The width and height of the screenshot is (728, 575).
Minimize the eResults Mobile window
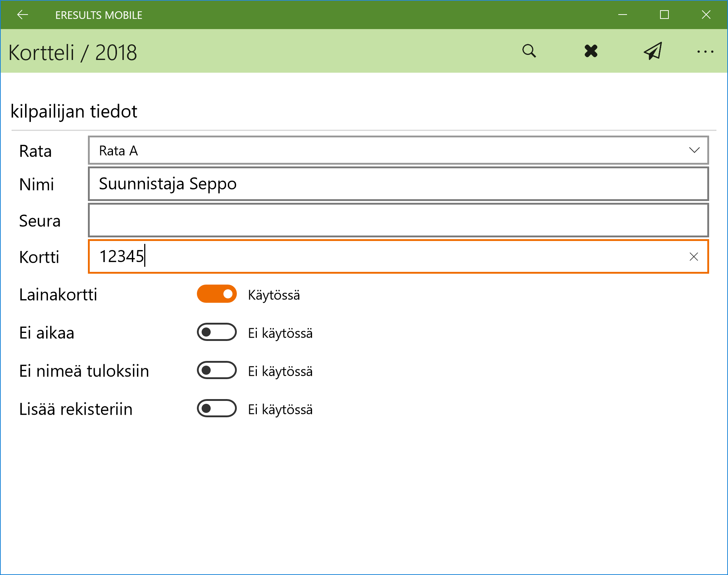(623, 15)
